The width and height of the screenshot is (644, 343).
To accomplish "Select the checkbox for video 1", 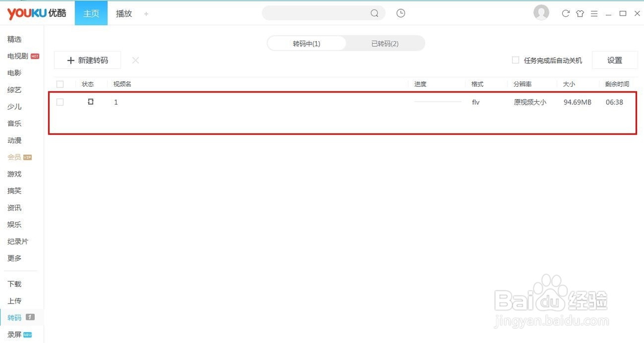I will 60,102.
